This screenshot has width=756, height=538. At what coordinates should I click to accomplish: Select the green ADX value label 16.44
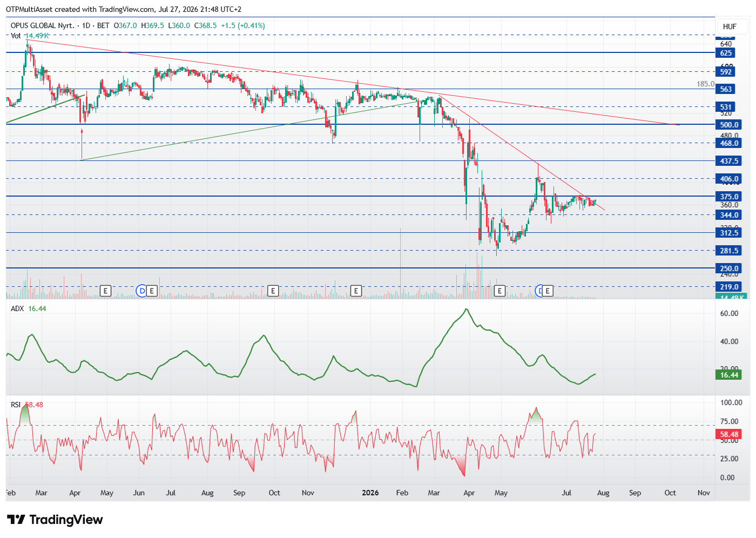pyautogui.click(x=729, y=375)
